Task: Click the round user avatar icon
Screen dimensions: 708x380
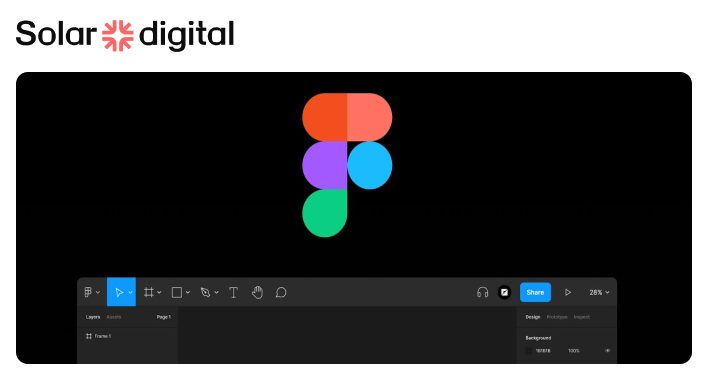Action: click(x=504, y=292)
